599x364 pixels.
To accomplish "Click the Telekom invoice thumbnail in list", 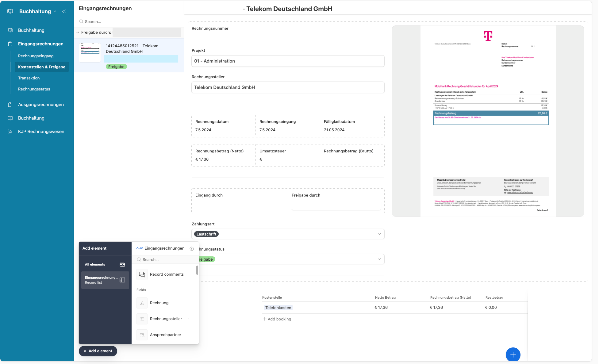I will point(90,53).
